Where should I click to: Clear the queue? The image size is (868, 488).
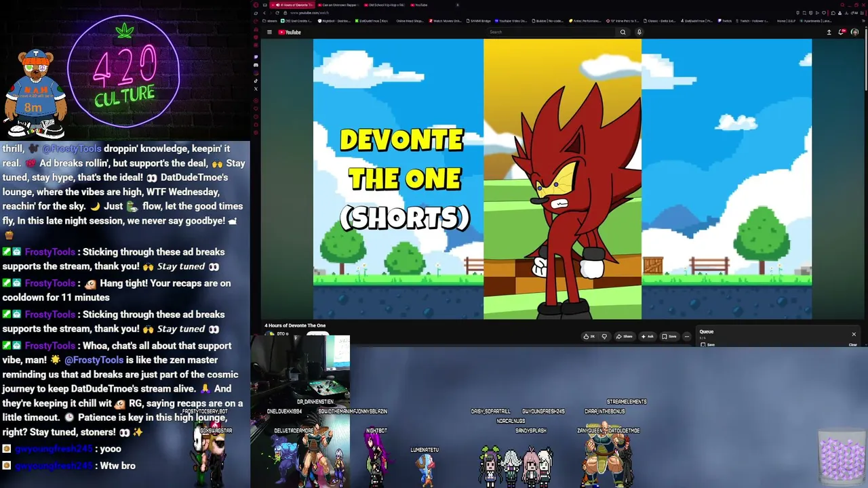coord(853,344)
